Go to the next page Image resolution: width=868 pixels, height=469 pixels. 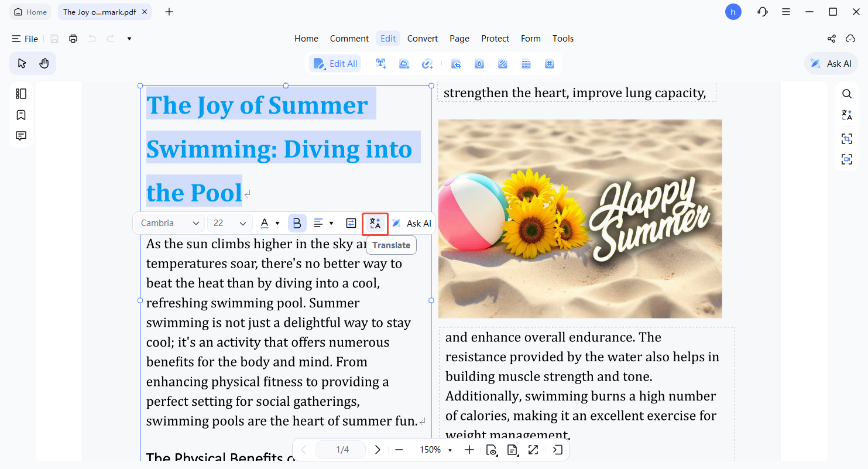coord(378,450)
